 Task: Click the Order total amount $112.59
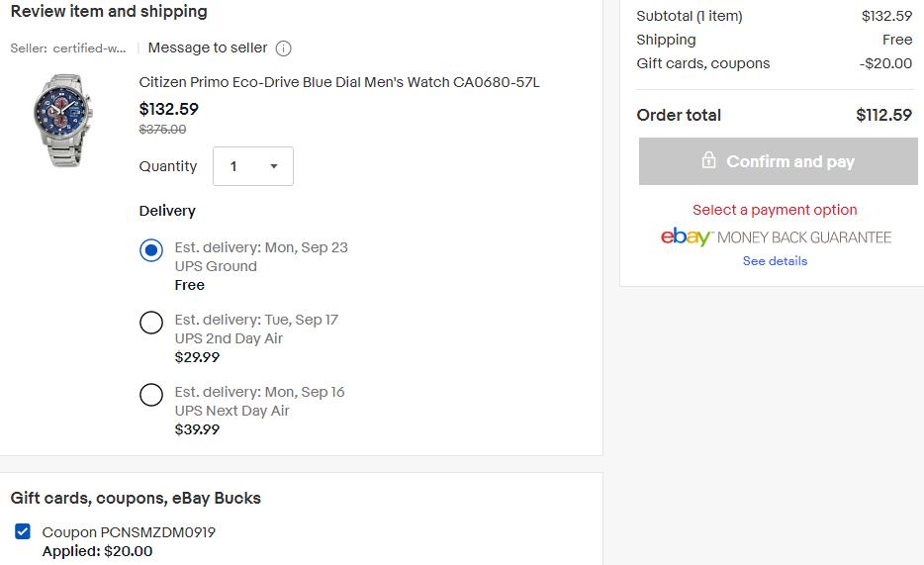[883, 115]
